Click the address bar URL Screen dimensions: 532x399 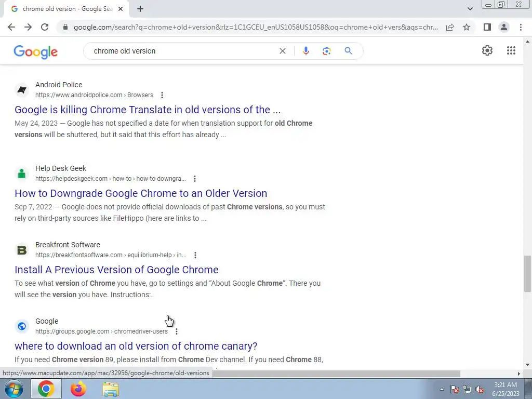(x=256, y=27)
